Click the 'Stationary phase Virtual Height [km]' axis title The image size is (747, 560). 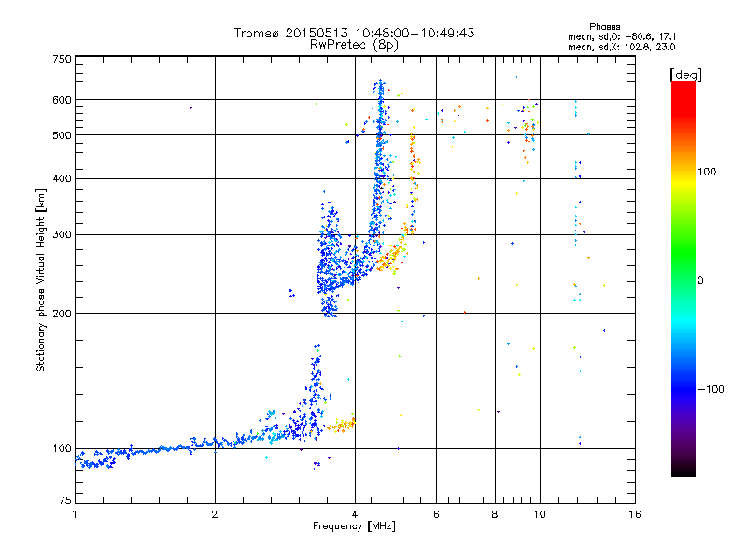[x=40, y=280]
